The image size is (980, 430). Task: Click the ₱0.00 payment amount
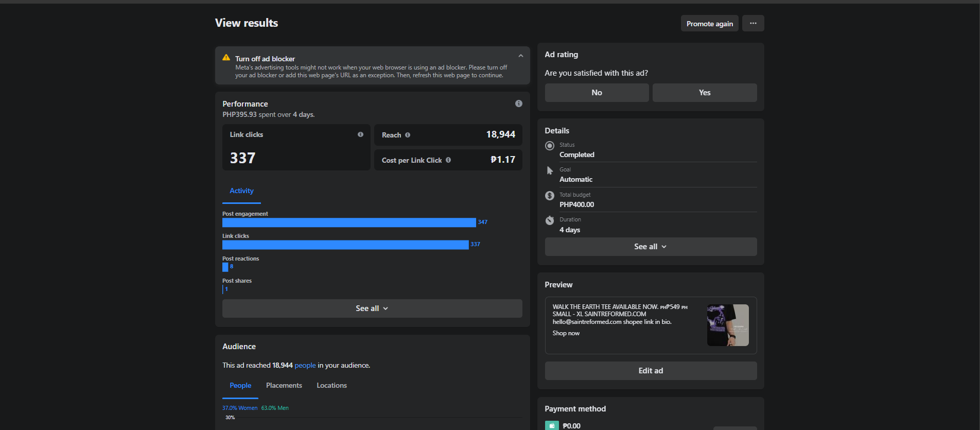571,426
